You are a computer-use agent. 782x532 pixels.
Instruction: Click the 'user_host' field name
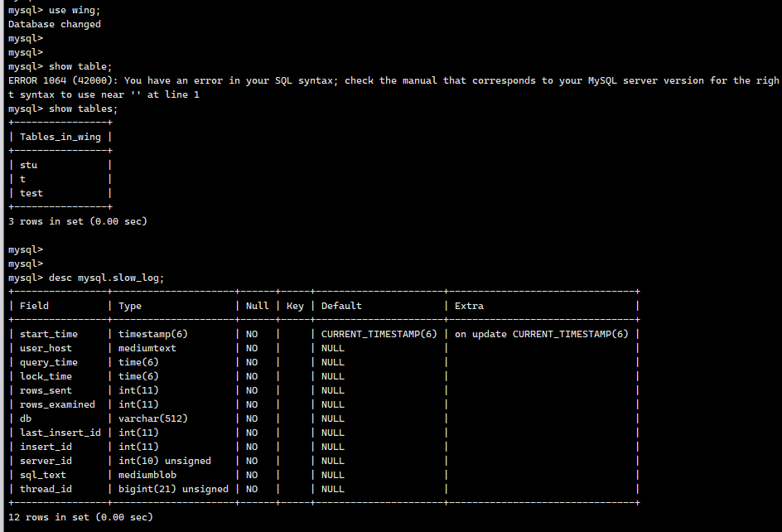click(46, 348)
